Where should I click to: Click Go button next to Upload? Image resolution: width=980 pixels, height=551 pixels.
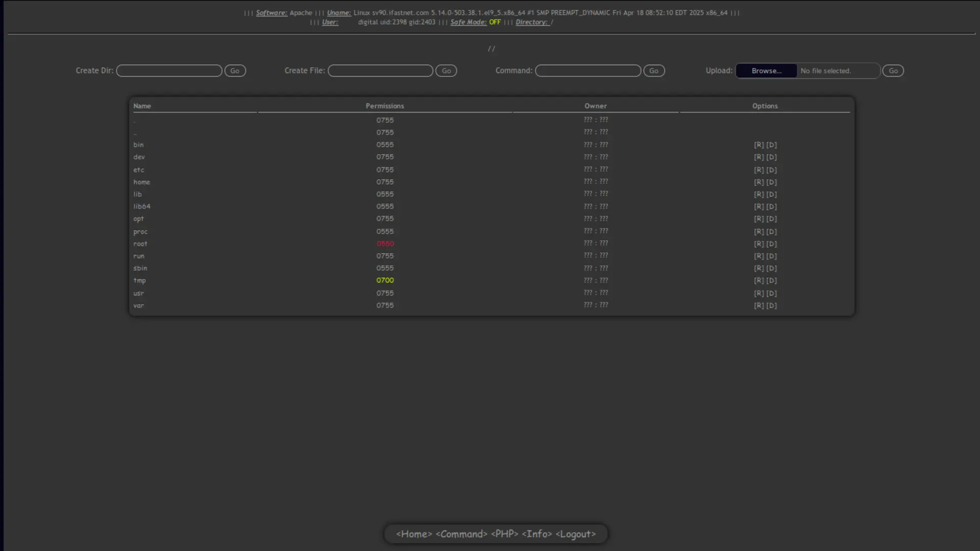click(x=893, y=70)
